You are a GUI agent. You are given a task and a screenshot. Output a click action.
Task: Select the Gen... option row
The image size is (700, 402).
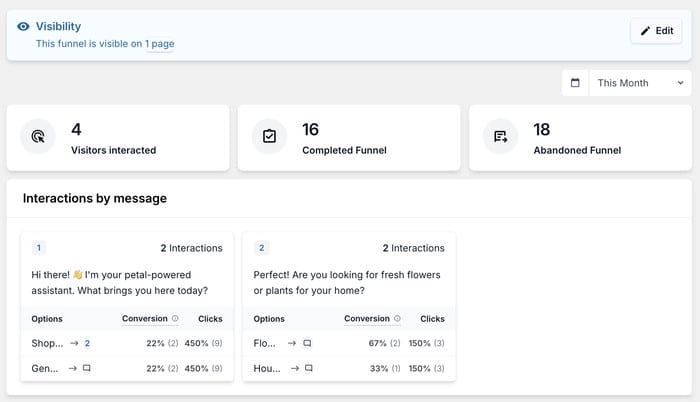[127, 368]
